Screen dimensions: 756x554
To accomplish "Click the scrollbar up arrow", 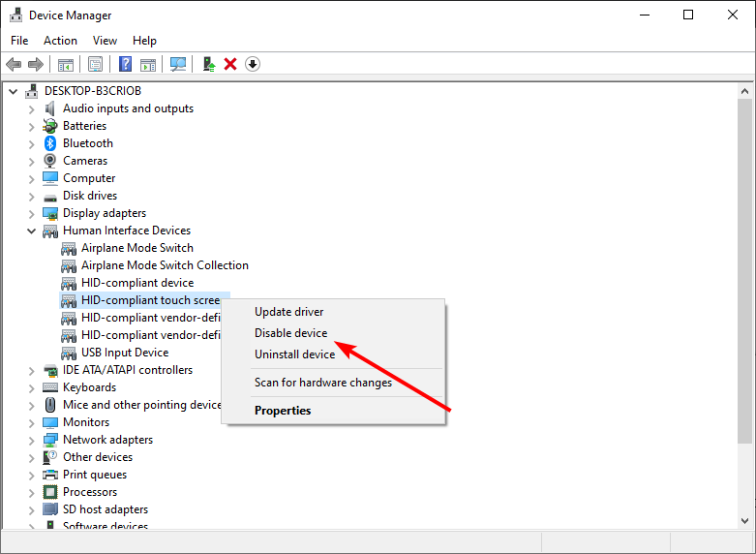I will coord(744,91).
